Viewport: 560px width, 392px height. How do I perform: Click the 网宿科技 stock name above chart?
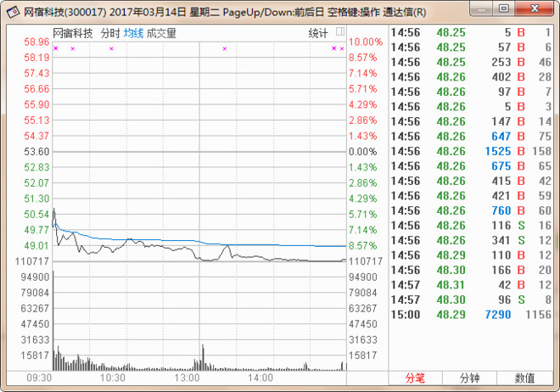73,34
